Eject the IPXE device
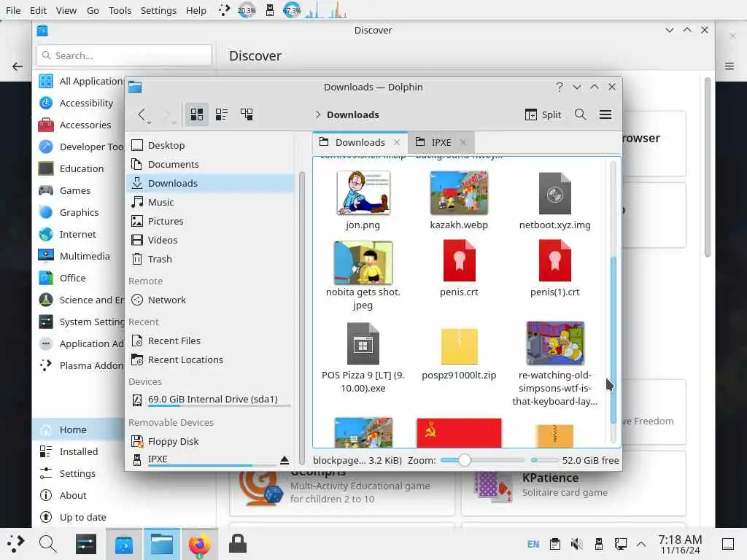This screenshot has height=560, width=747. click(x=285, y=460)
